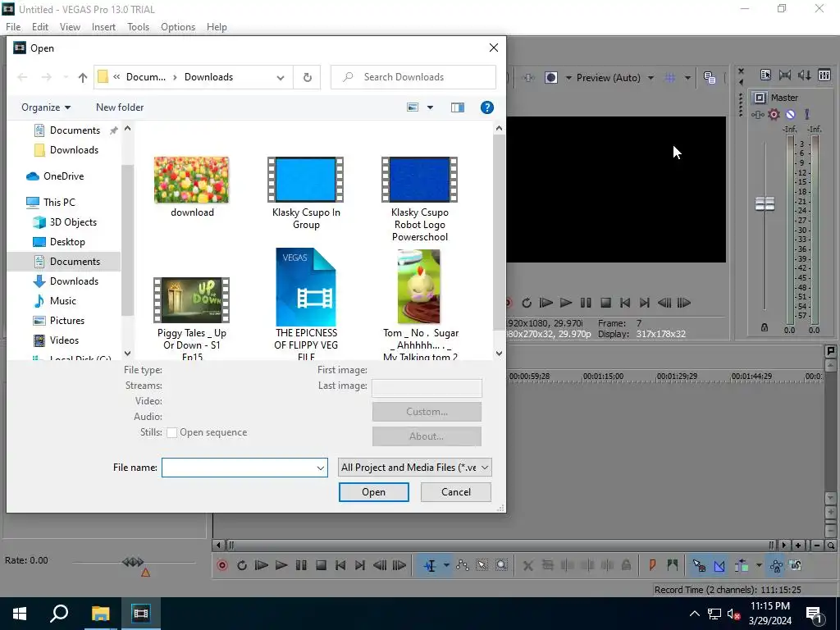Open Master FX red gear icon
This screenshot has width=840, height=630.
tap(774, 114)
